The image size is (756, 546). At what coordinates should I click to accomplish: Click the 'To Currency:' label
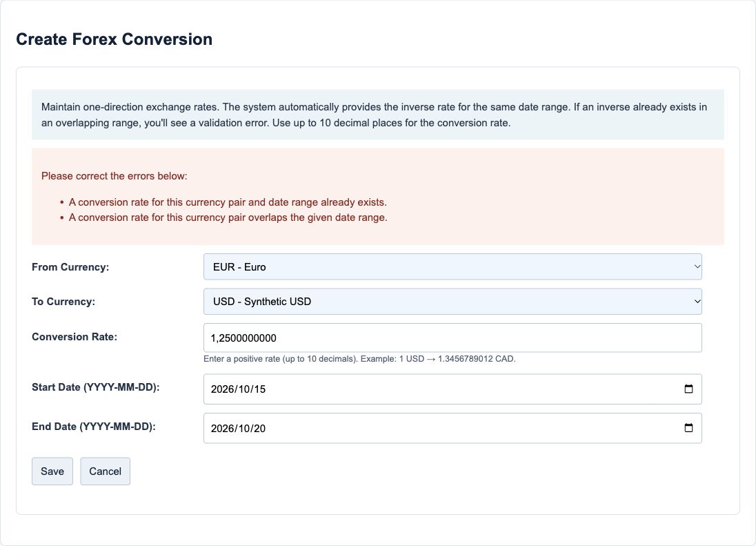tap(63, 302)
